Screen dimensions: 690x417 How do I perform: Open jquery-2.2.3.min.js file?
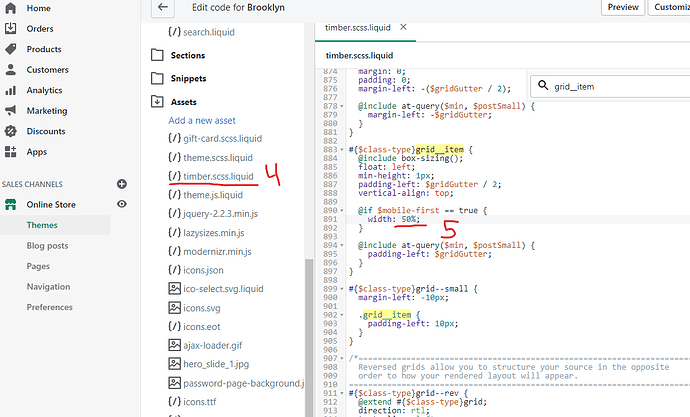pos(220,213)
